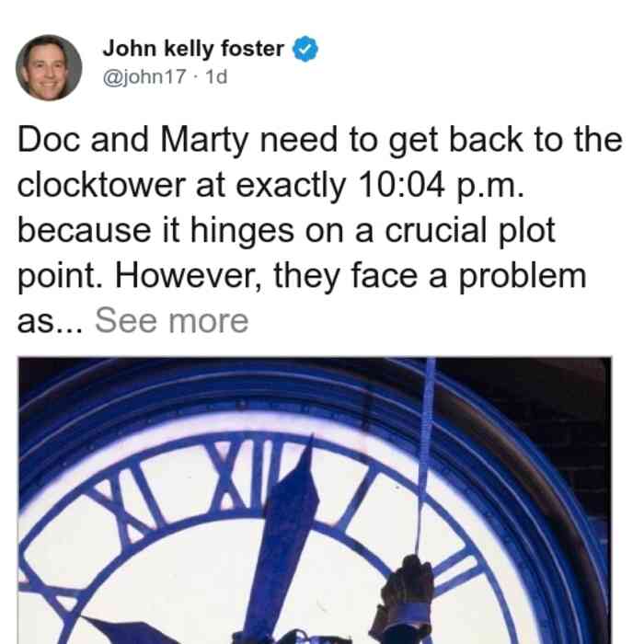
Task: Open the 1d post timestamp
Action: 216,76
